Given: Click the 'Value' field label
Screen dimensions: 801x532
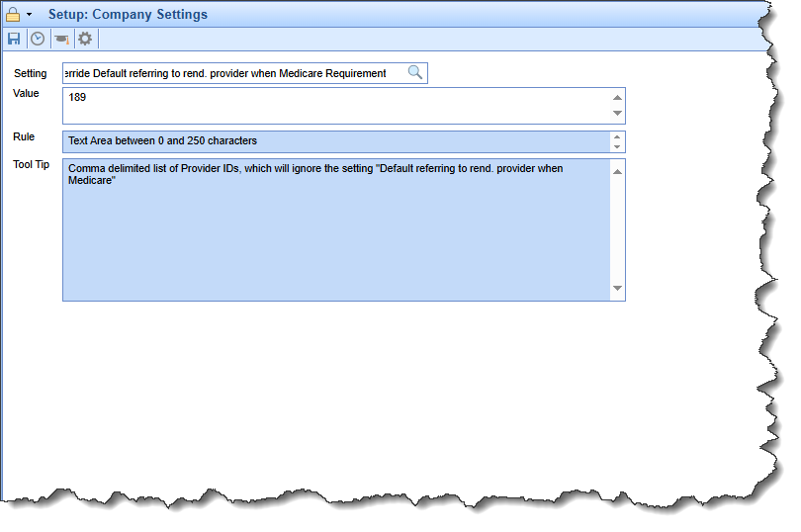Looking at the screenshot, I should 26,94.
